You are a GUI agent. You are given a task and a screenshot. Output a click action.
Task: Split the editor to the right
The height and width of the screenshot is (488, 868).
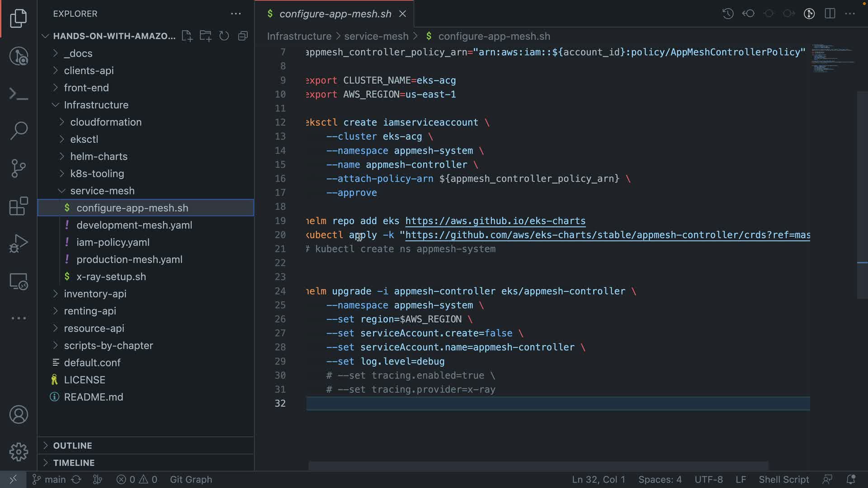[830, 14]
